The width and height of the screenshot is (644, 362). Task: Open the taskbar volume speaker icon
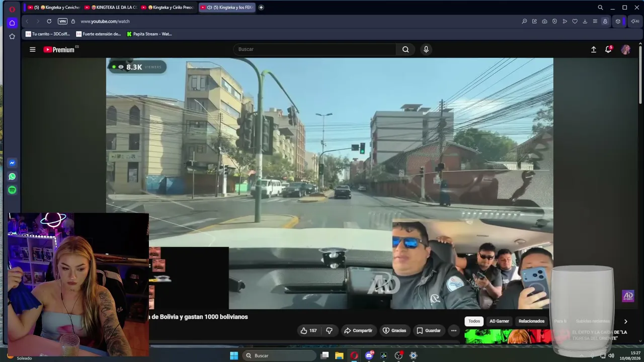pos(611,356)
